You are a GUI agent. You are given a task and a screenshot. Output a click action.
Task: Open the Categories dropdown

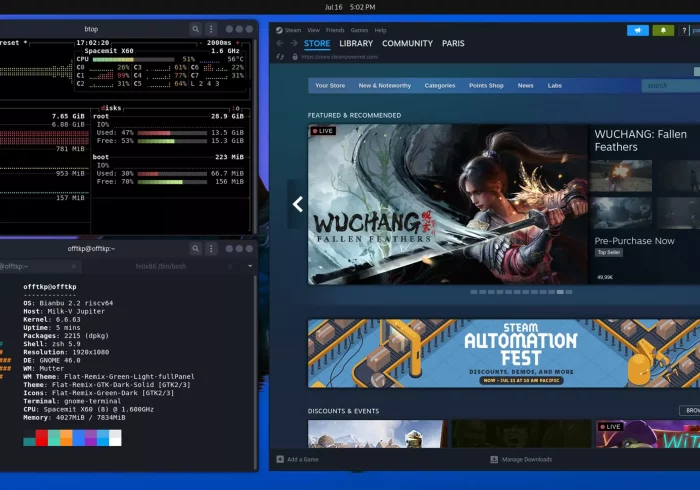pos(440,86)
